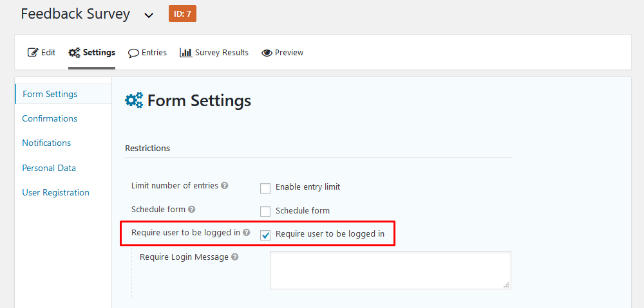Open the Entries tab

pos(147,53)
